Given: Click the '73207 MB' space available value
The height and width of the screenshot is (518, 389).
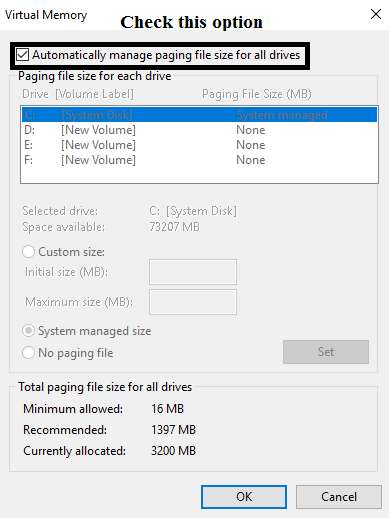Looking at the screenshot, I should click(174, 227).
